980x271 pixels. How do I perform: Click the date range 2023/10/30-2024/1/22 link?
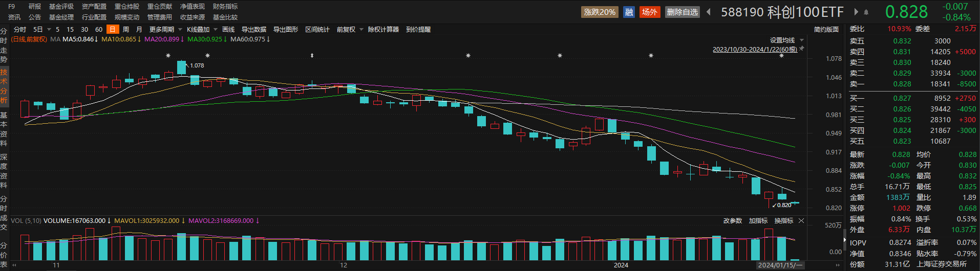755,50
